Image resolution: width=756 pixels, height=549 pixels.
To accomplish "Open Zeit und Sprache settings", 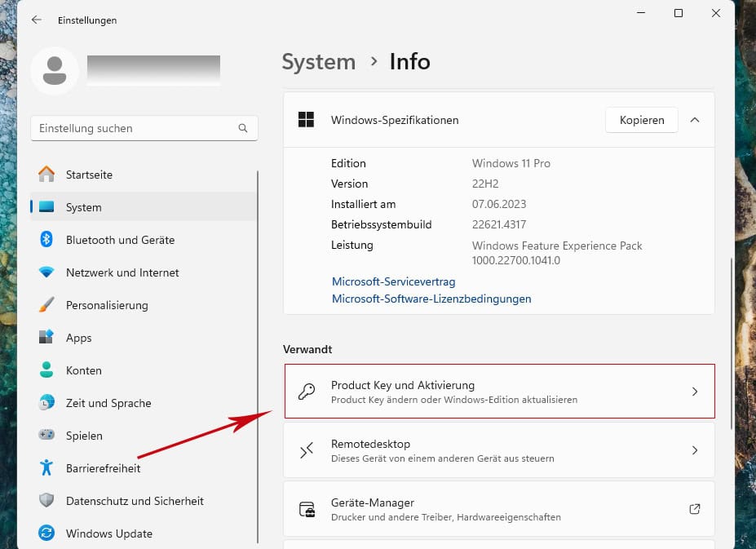I will [x=108, y=403].
